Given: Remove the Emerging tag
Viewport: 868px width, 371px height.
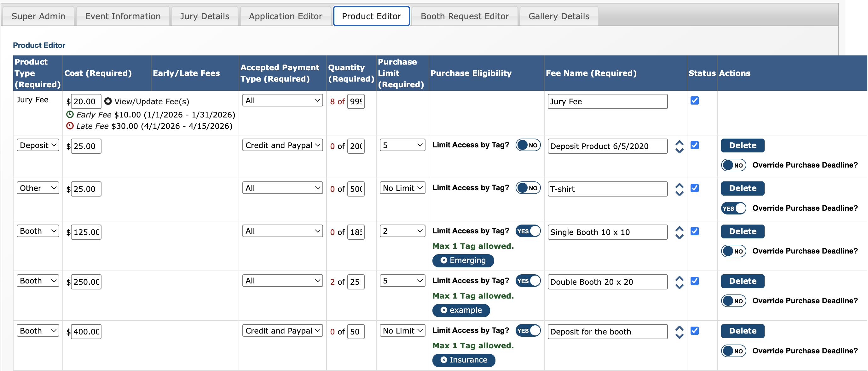Looking at the screenshot, I should click(x=444, y=260).
